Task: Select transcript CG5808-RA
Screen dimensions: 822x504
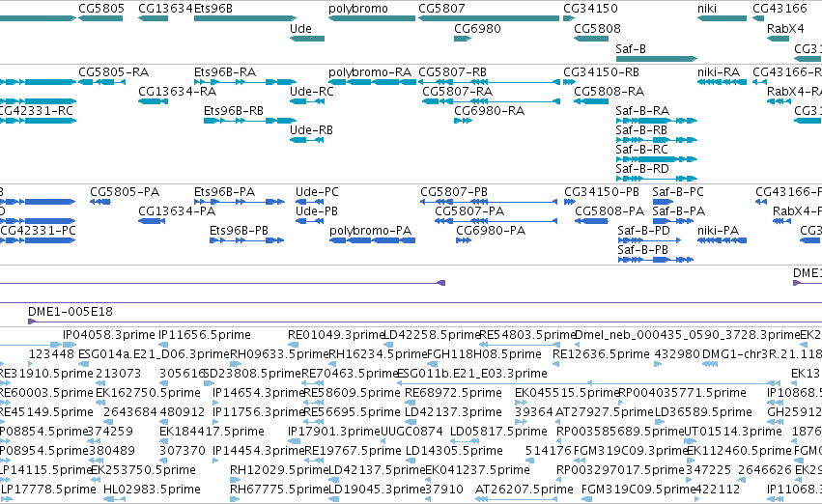Action: (609, 92)
